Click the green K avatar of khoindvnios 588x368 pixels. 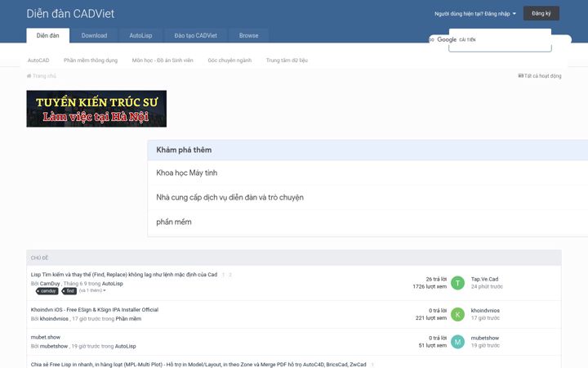(x=457, y=314)
